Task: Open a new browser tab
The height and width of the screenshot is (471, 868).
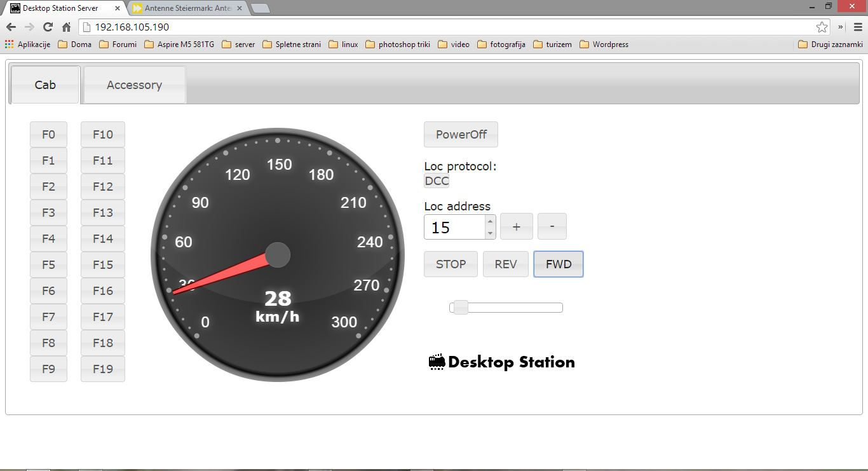Action: click(261, 8)
